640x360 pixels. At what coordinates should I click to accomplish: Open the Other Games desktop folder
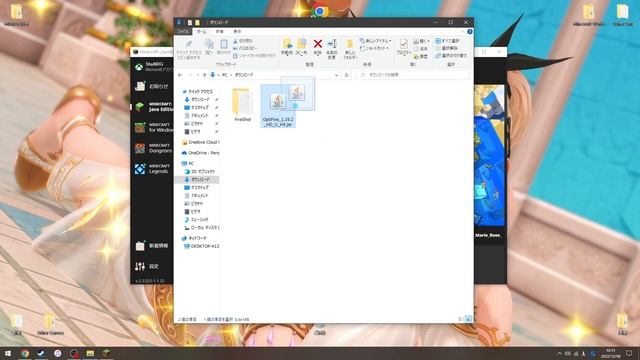(x=50, y=324)
